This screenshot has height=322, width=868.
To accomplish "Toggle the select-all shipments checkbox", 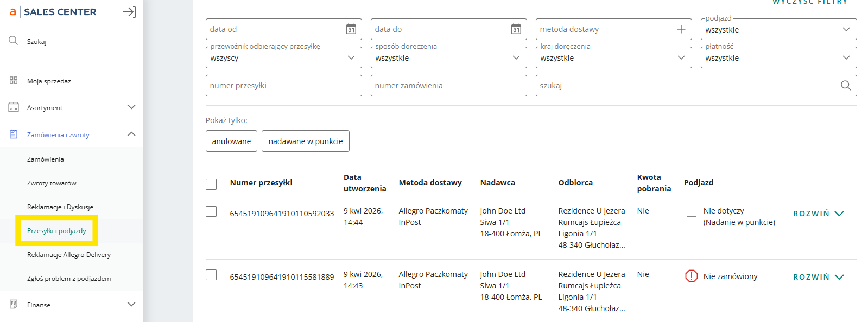I will 211,184.
